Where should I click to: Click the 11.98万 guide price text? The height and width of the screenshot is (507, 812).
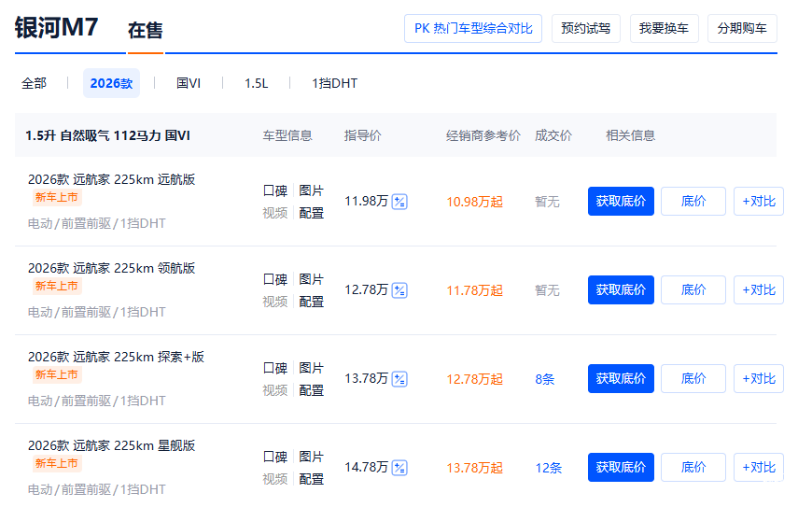(366, 201)
